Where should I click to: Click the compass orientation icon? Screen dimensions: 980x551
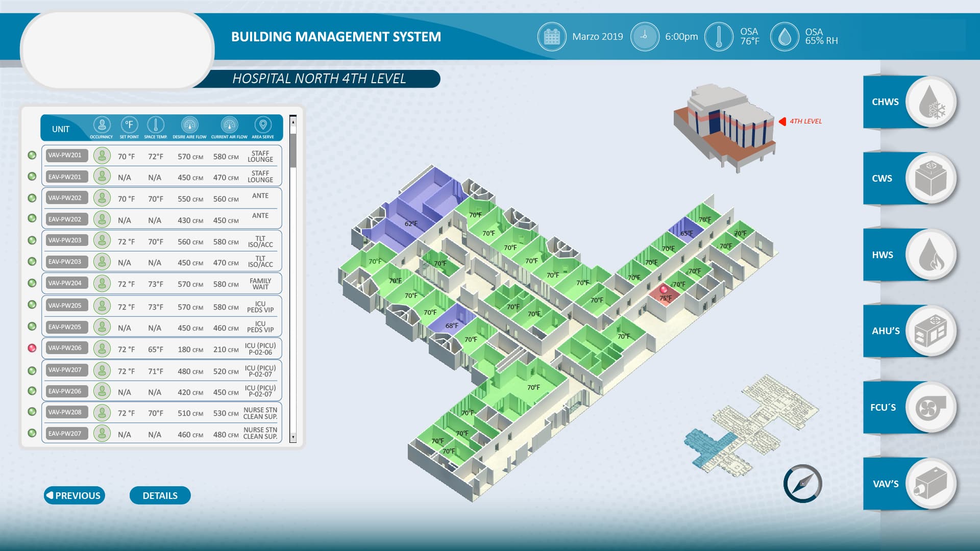coord(802,483)
